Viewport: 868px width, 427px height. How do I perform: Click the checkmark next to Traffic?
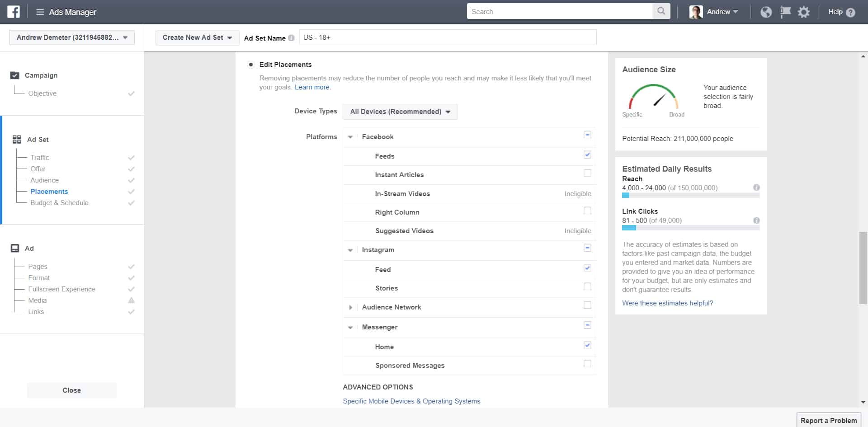point(131,158)
